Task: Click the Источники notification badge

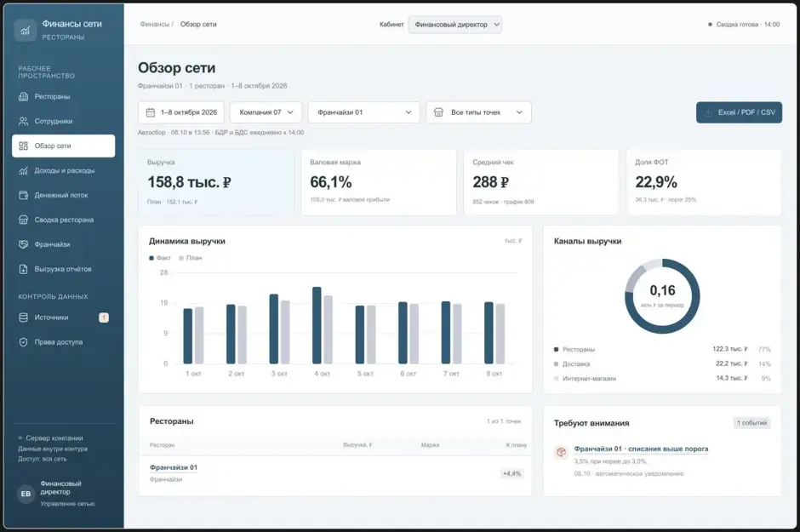Action: point(104,317)
